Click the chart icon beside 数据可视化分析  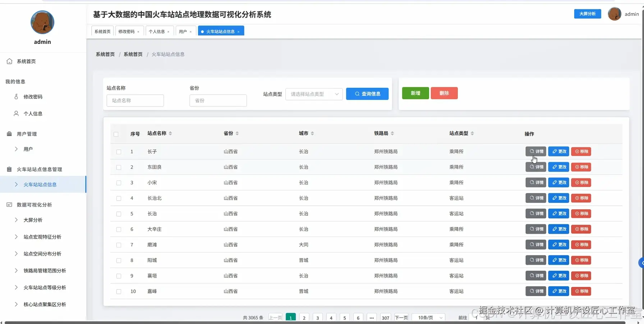pyautogui.click(x=9, y=205)
